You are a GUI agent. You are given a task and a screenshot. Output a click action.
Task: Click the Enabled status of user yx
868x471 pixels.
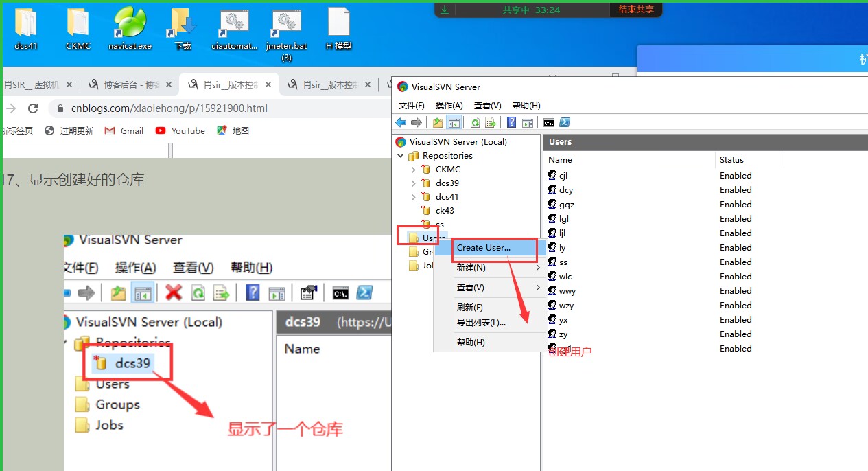(736, 320)
